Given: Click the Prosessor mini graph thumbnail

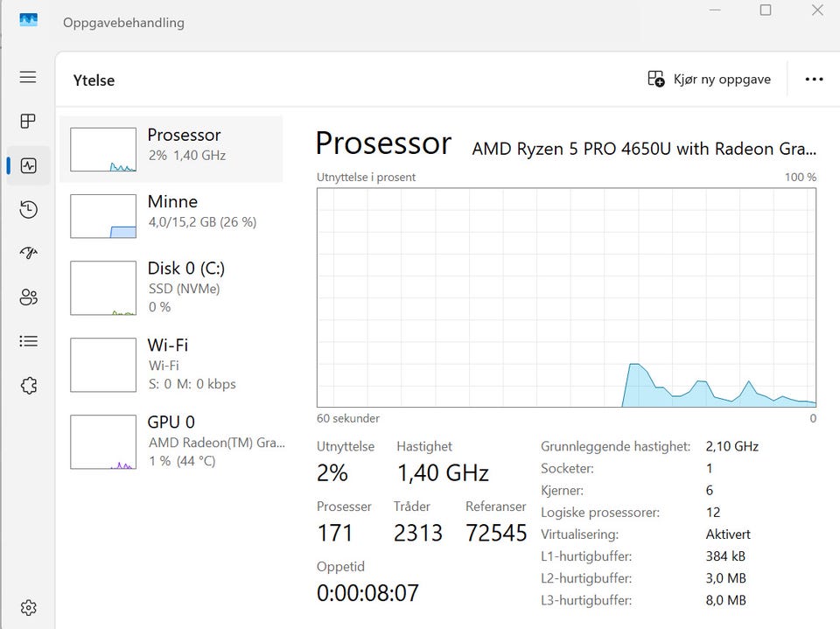Looking at the screenshot, I should point(103,150).
